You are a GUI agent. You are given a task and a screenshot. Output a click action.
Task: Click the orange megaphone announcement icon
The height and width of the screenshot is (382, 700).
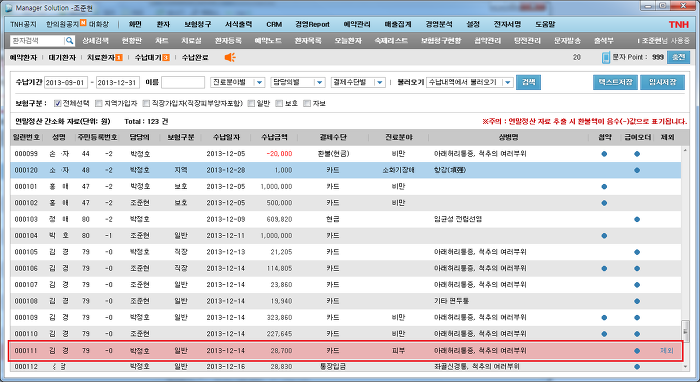230,57
